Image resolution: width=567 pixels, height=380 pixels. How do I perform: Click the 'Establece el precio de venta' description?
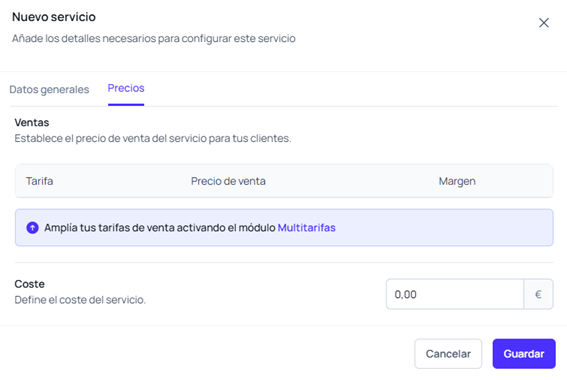[153, 138]
